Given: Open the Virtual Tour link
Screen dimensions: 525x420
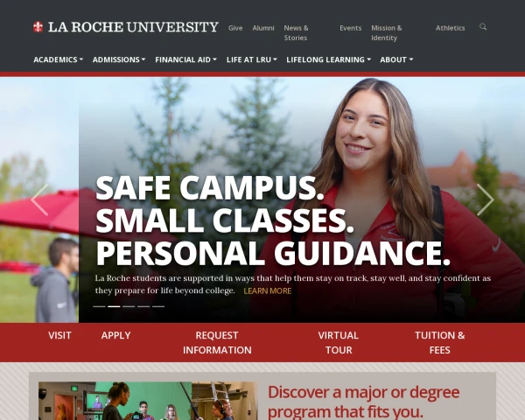Looking at the screenshot, I should 338,343.
